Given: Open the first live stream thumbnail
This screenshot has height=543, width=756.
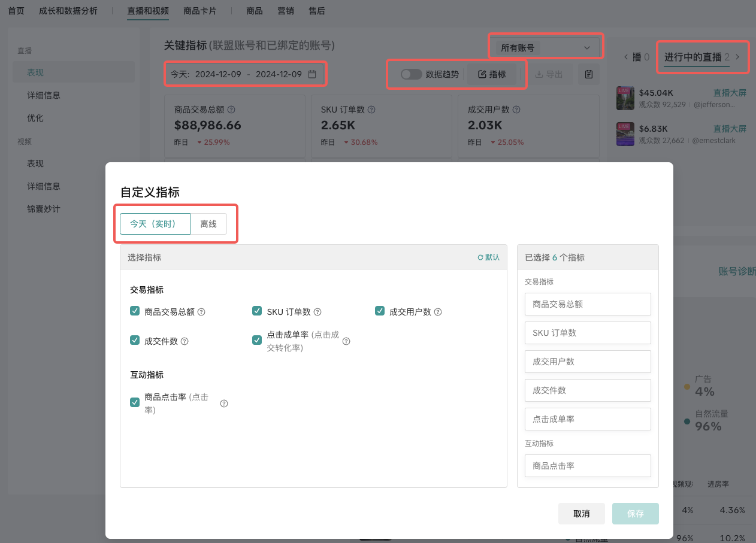Looking at the screenshot, I should [x=625, y=98].
